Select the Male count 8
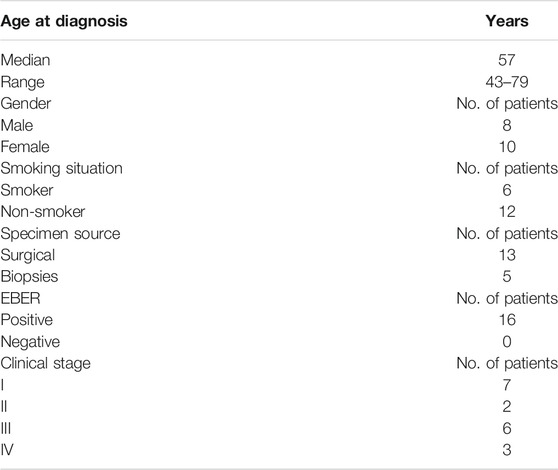Image resolution: width=558 pixels, height=470 pixels. pos(507,125)
